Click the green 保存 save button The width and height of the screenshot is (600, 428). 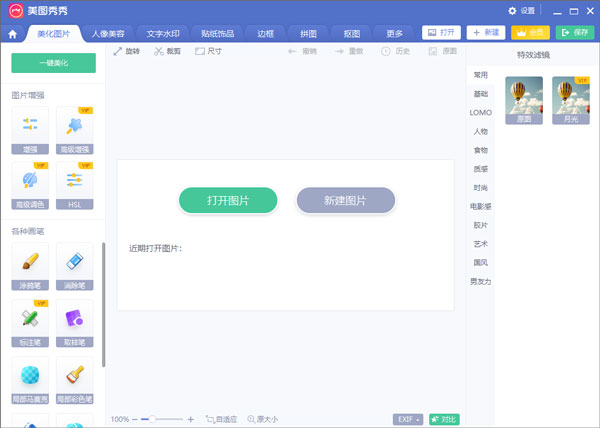[x=575, y=33]
